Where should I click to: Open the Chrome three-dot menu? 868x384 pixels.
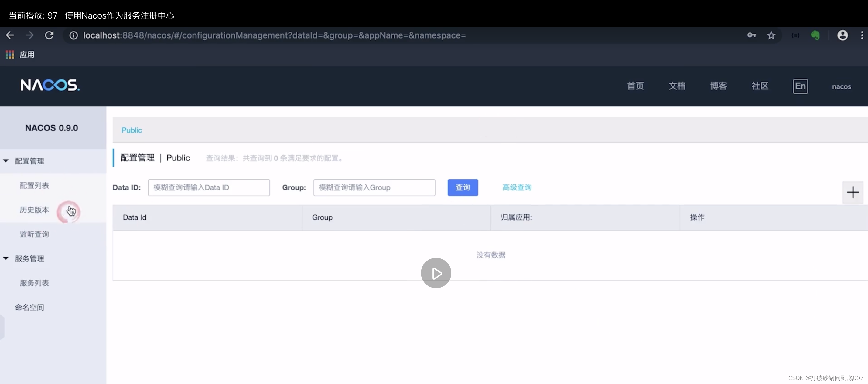point(862,35)
